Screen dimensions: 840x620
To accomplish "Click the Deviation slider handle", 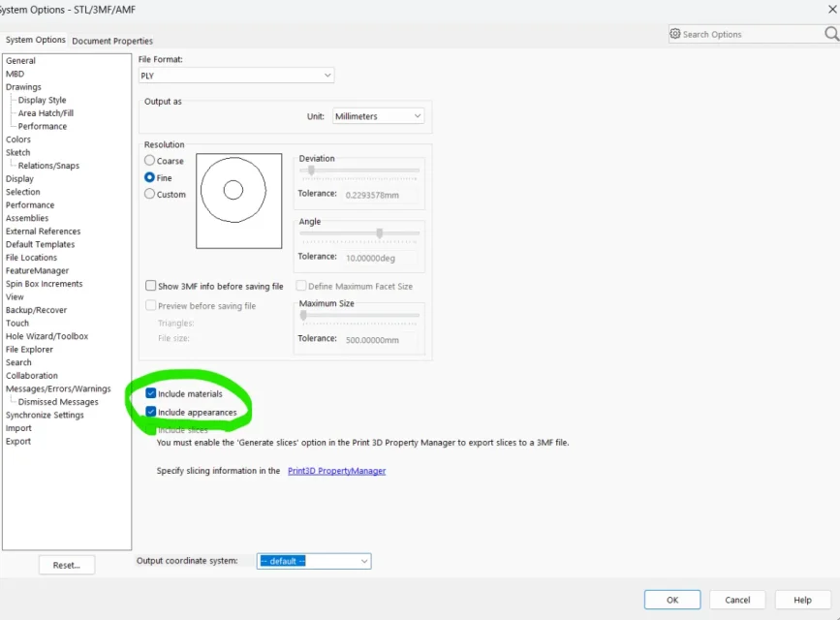I will [311, 170].
